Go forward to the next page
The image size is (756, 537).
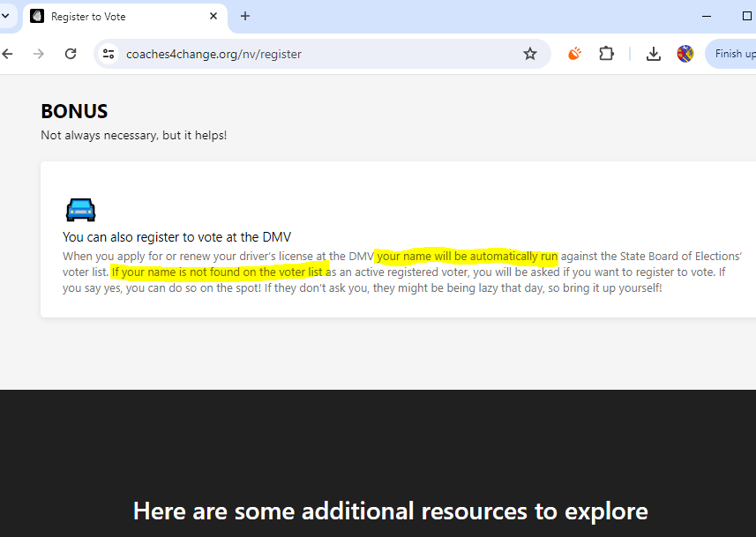point(39,54)
